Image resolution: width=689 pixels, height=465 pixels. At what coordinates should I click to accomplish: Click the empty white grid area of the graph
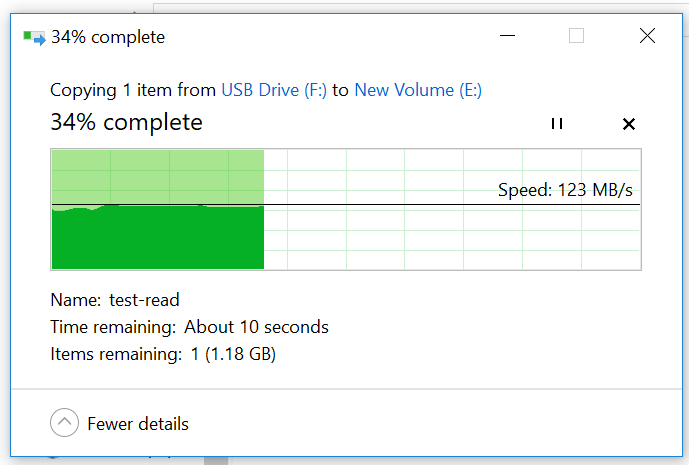coord(451,237)
